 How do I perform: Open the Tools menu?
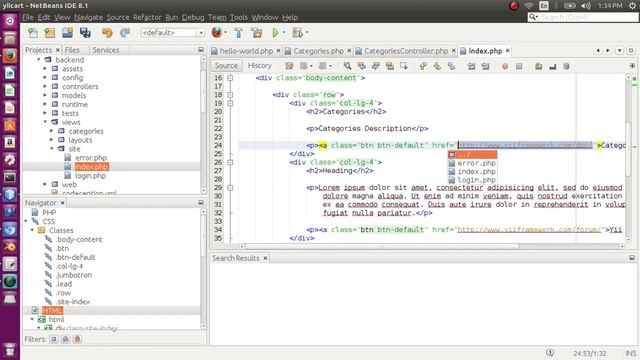point(238,17)
